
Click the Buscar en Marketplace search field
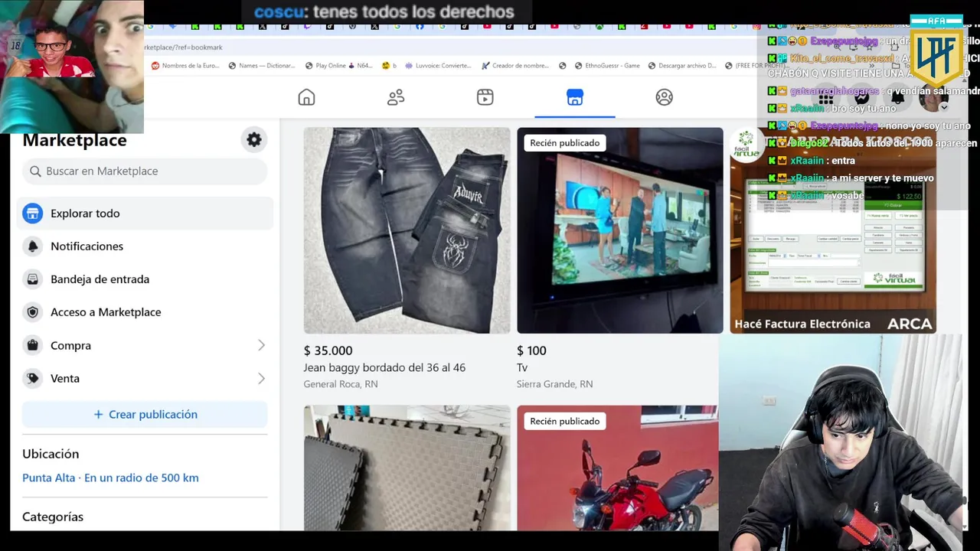tap(145, 171)
